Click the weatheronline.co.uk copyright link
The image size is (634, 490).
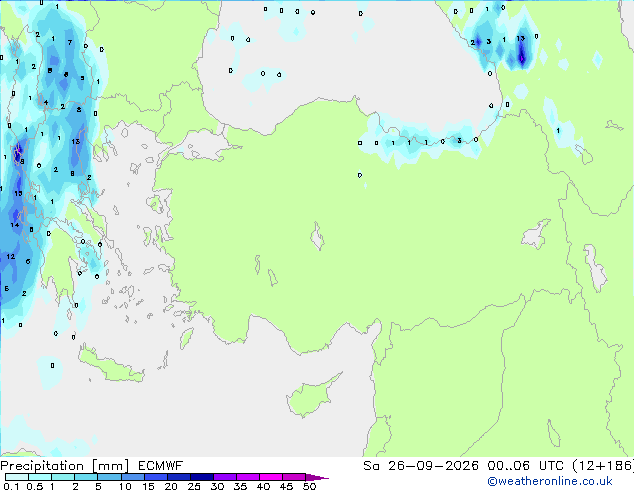tap(550, 481)
